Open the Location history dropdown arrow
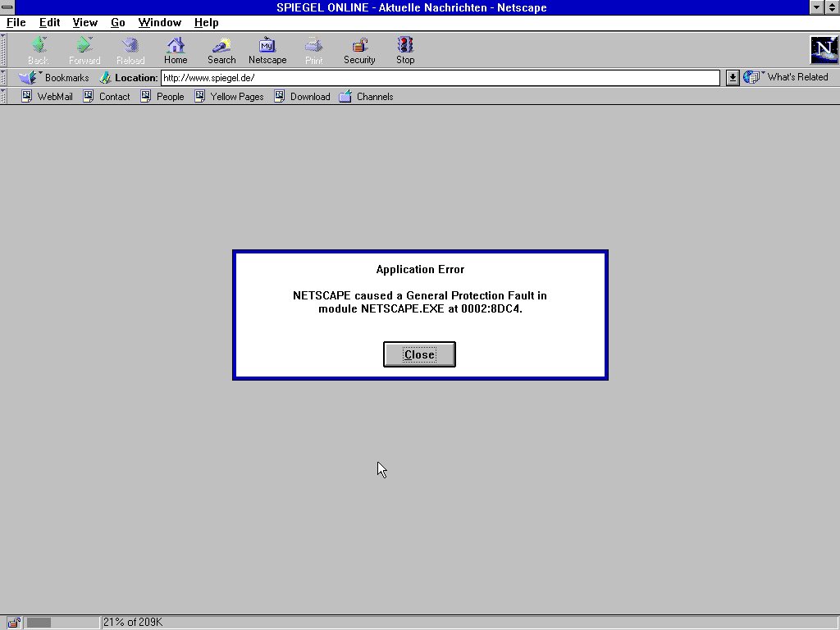The height and width of the screenshot is (630, 840). point(732,77)
